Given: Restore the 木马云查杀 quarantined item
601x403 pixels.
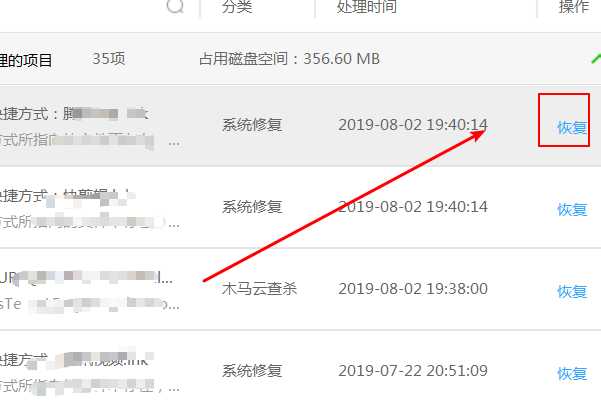Looking at the screenshot, I should point(572,292).
